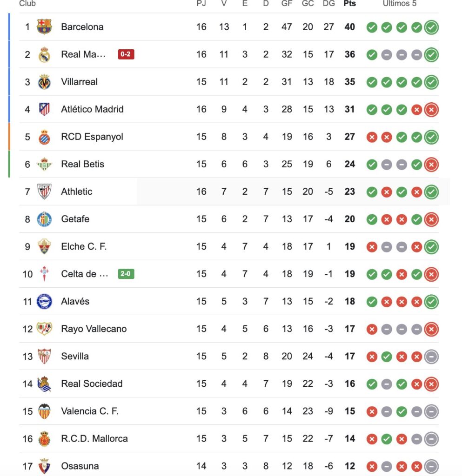This screenshot has width=462, height=476.
Task: Open the Rayo Vallecano team page
Action: [94, 329]
